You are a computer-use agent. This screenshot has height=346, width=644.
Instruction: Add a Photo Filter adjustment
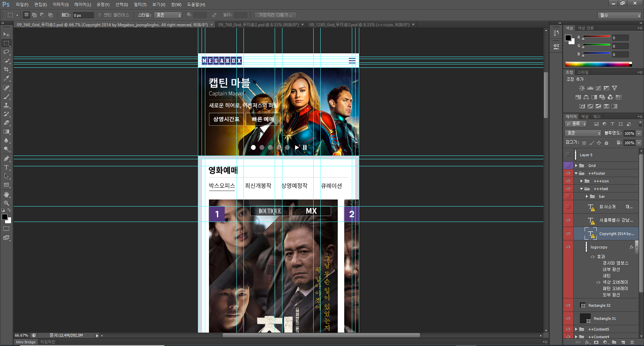click(x=602, y=97)
